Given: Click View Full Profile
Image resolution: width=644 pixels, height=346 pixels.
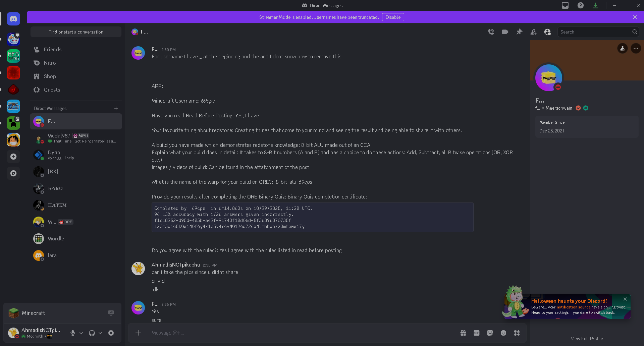Looking at the screenshot, I should pos(587,339).
